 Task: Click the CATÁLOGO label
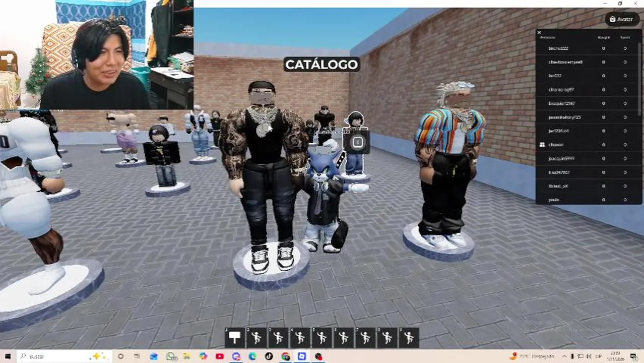coord(321,65)
